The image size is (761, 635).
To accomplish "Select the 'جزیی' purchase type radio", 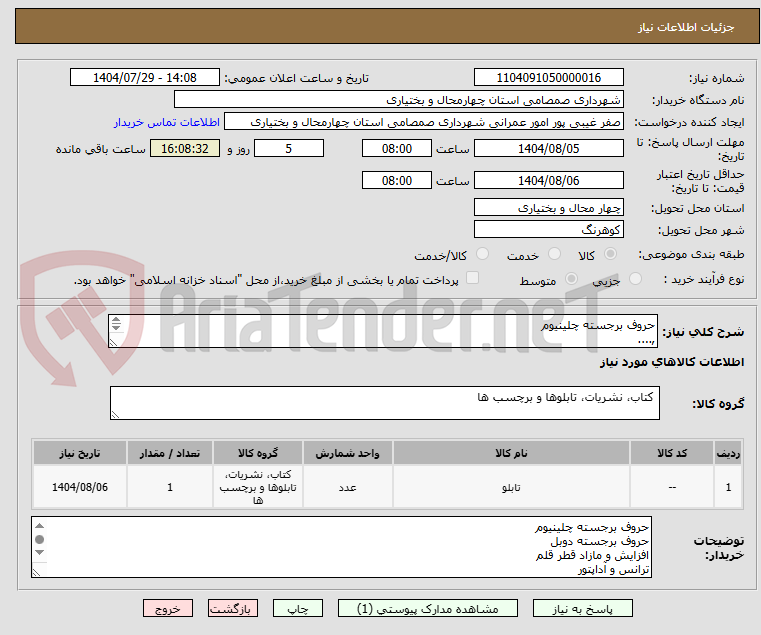I will click(x=635, y=279).
